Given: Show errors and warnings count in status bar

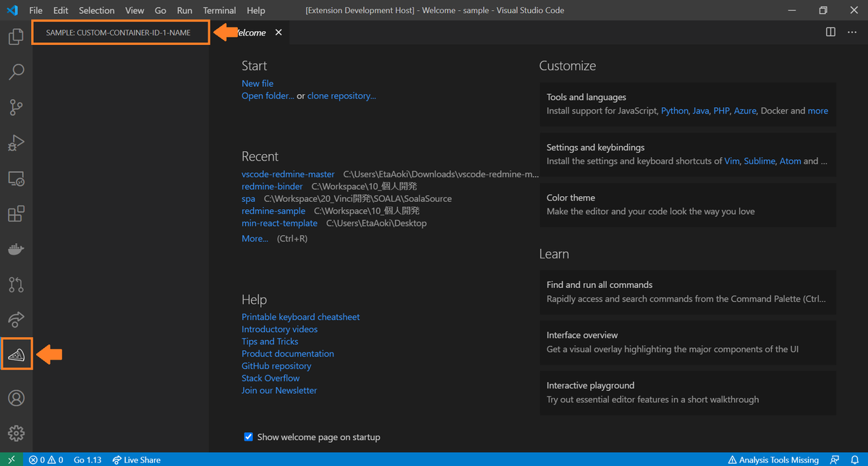Looking at the screenshot, I should click(46, 459).
